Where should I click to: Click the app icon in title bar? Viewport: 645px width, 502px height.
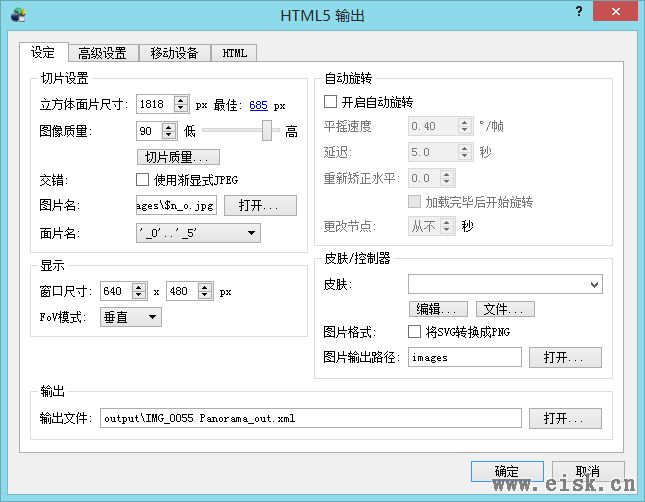(18, 15)
